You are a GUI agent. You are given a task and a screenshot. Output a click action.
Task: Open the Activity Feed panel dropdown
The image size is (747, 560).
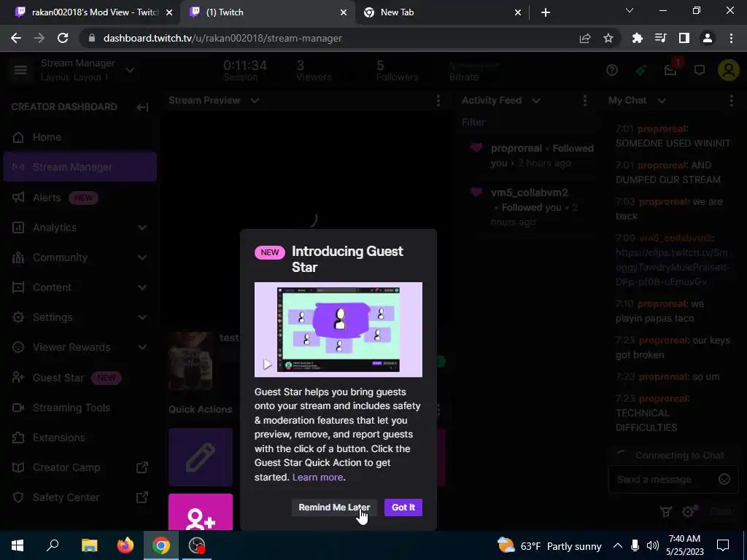click(x=536, y=101)
